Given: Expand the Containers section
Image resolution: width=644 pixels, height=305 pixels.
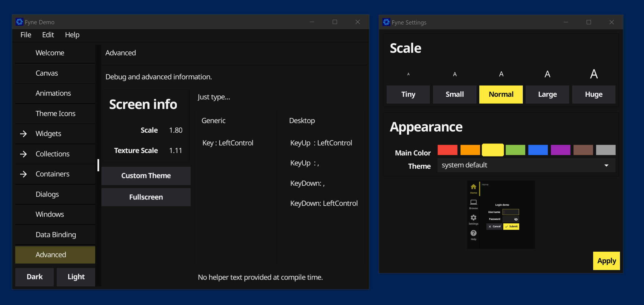Looking at the screenshot, I should pos(52,174).
